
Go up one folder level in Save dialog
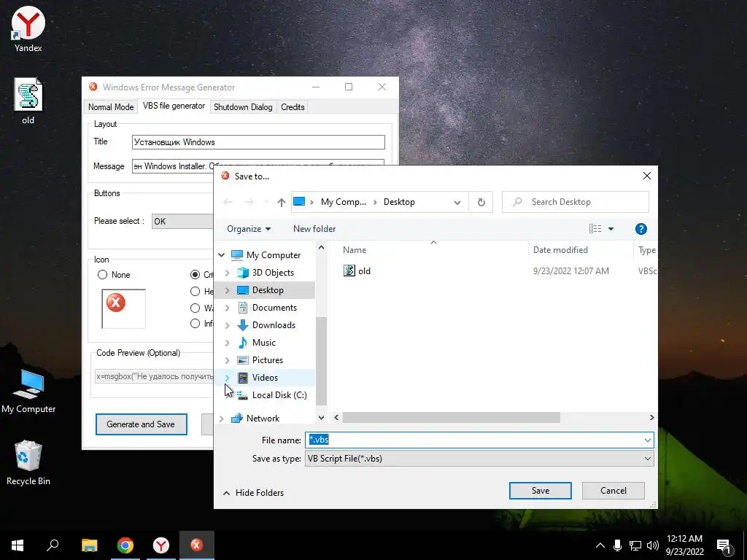[x=281, y=203]
